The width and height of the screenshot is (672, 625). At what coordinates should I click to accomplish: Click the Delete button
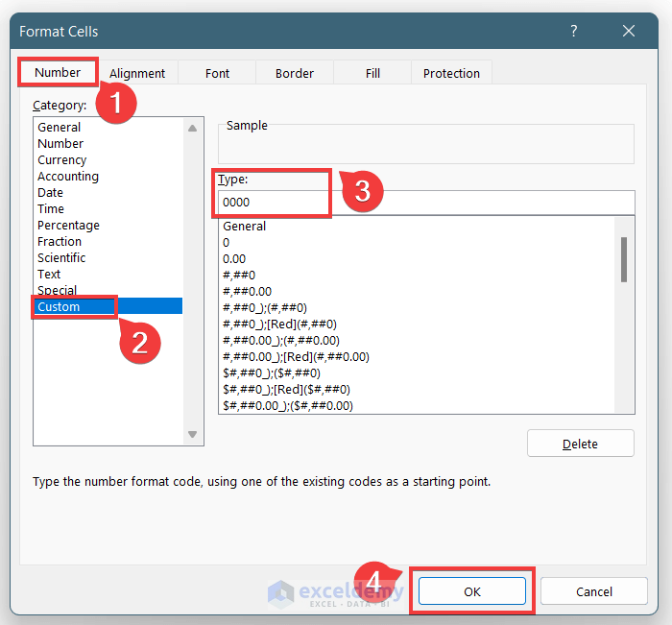[580, 444]
